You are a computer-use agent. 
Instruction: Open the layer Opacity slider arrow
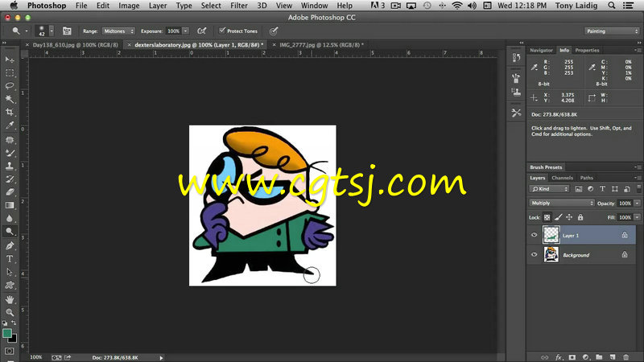click(x=637, y=204)
